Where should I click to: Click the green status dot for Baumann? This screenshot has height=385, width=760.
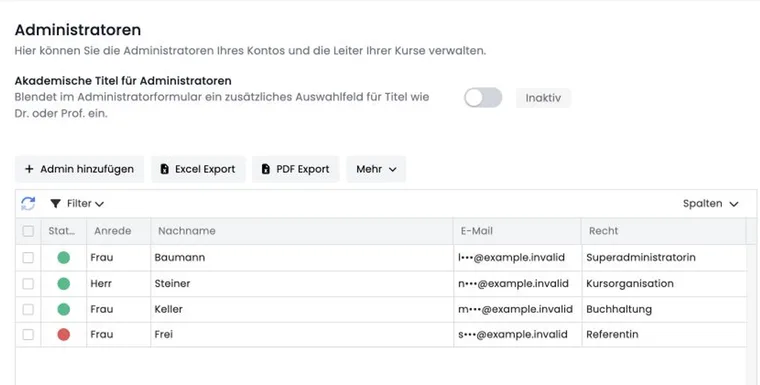pos(63,258)
